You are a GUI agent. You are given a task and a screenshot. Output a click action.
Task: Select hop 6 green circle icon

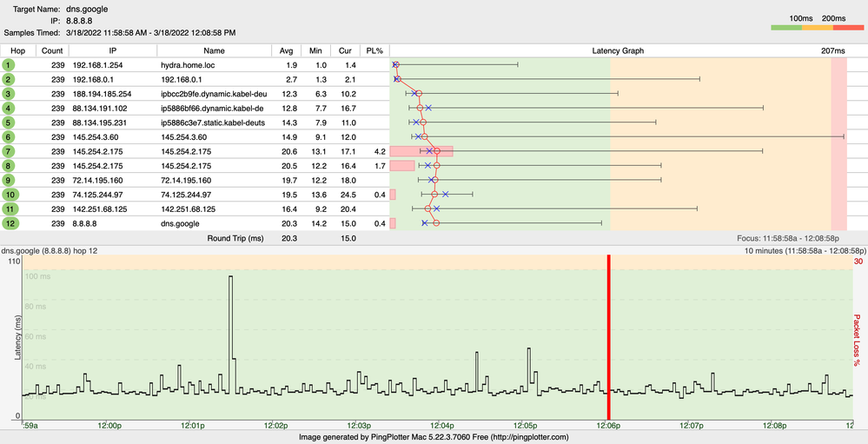click(9, 137)
